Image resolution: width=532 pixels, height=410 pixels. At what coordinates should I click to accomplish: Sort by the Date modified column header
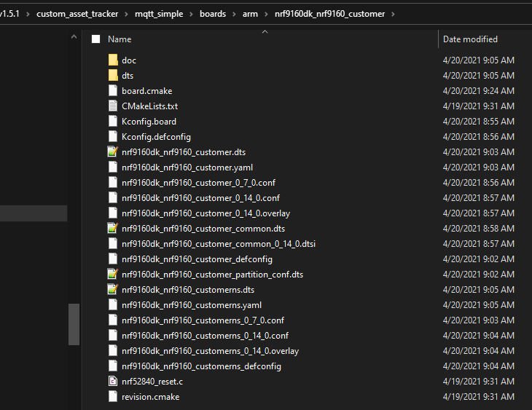(470, 39)
